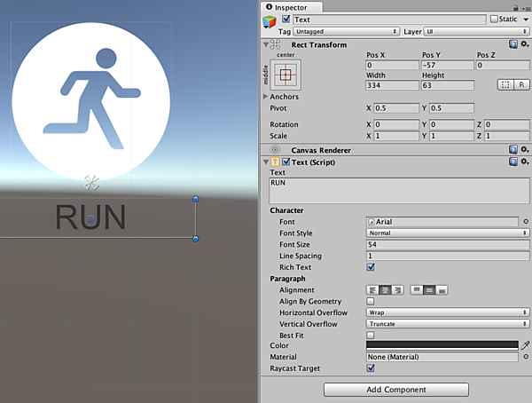Open the Font Style dropdown
Viewport: 532px width, 403px height.
click(x=448, y=233)
